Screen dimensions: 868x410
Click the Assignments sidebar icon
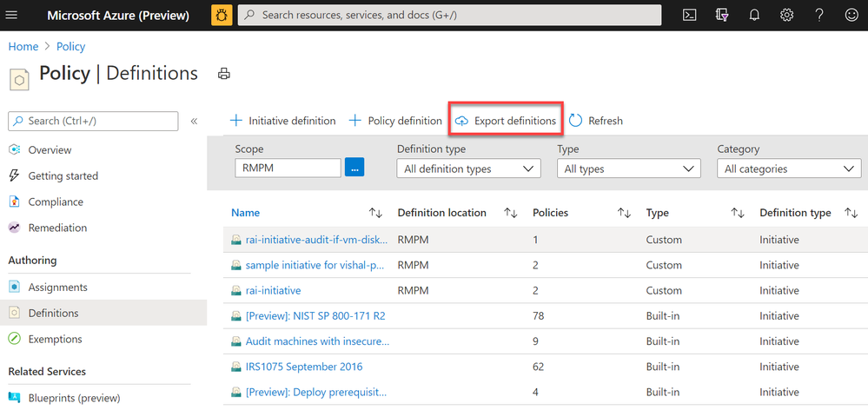tap(15, 288)
